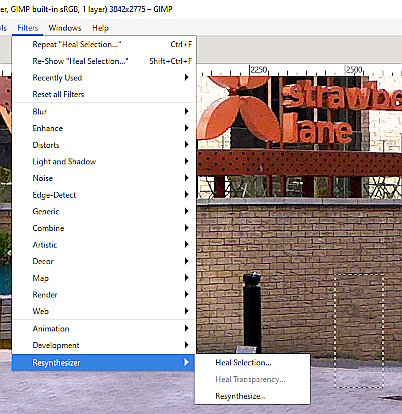402x414 pixels.
Task: Open the Render submenu
Action: pos(104,295)
